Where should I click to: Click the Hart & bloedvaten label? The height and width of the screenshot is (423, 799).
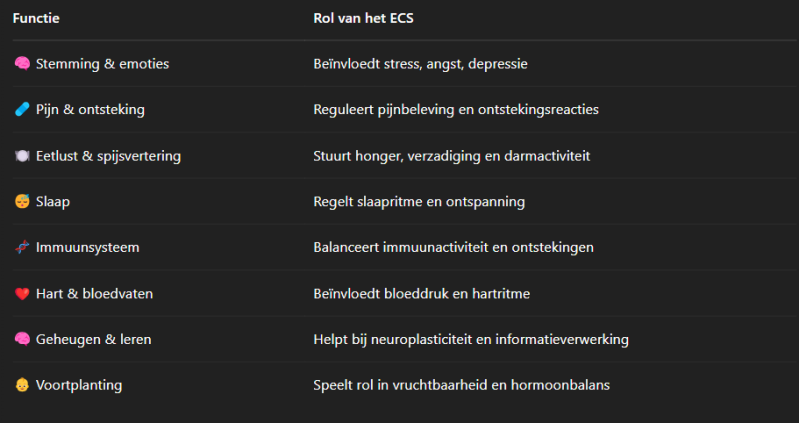(x=94, y=294)
